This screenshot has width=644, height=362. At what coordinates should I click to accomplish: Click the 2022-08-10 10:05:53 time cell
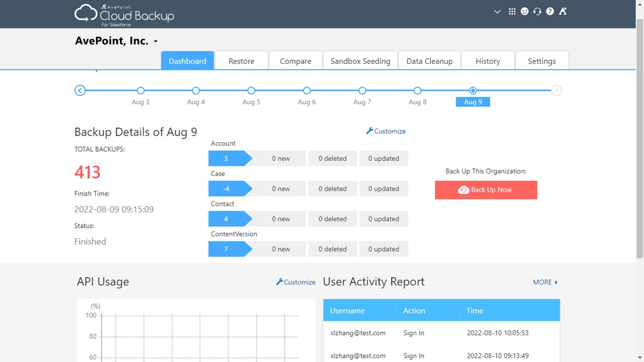point(498,333)
